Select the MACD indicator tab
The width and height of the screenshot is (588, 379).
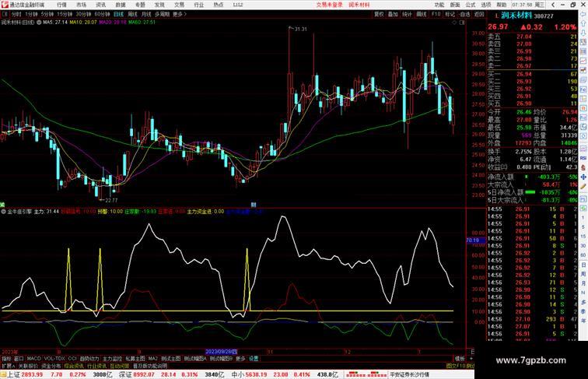(x=33, y=359)
